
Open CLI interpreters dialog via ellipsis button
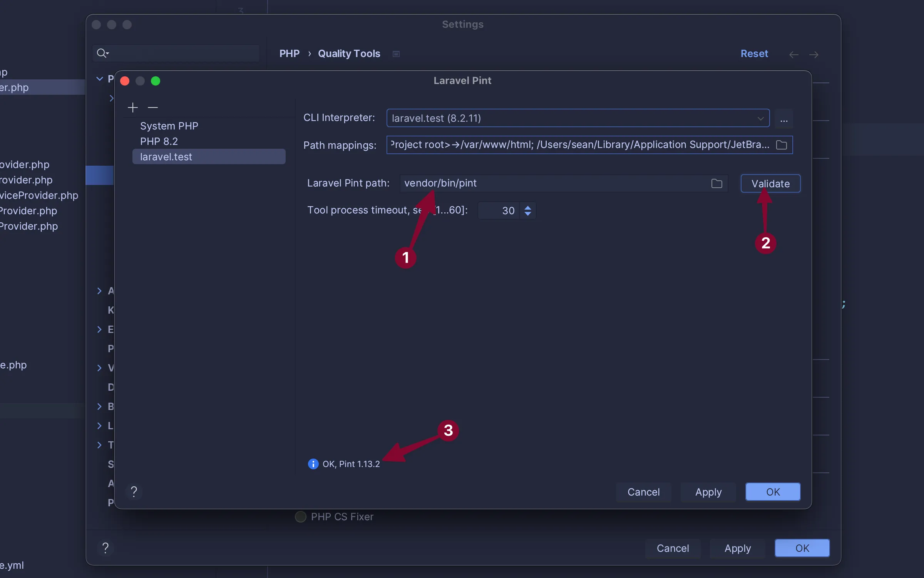(x=784, y=118)
